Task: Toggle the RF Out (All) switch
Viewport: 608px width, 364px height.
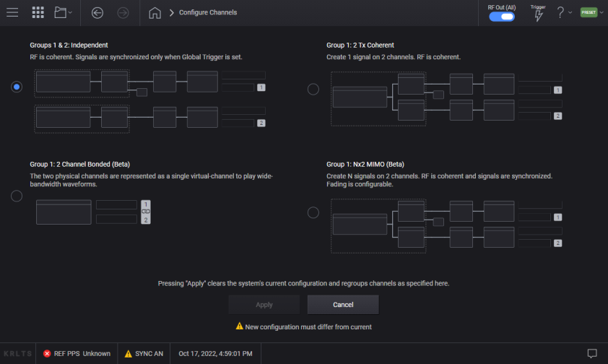Action: 502,17
